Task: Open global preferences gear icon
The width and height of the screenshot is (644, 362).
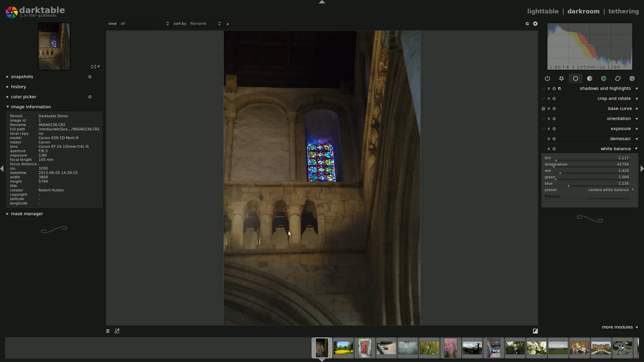Action: (x=535, y=23)
